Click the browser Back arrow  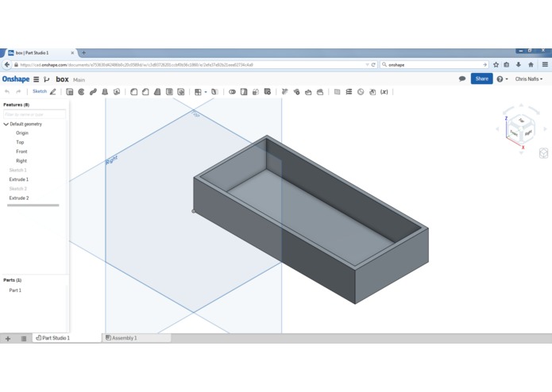point(6,65)
